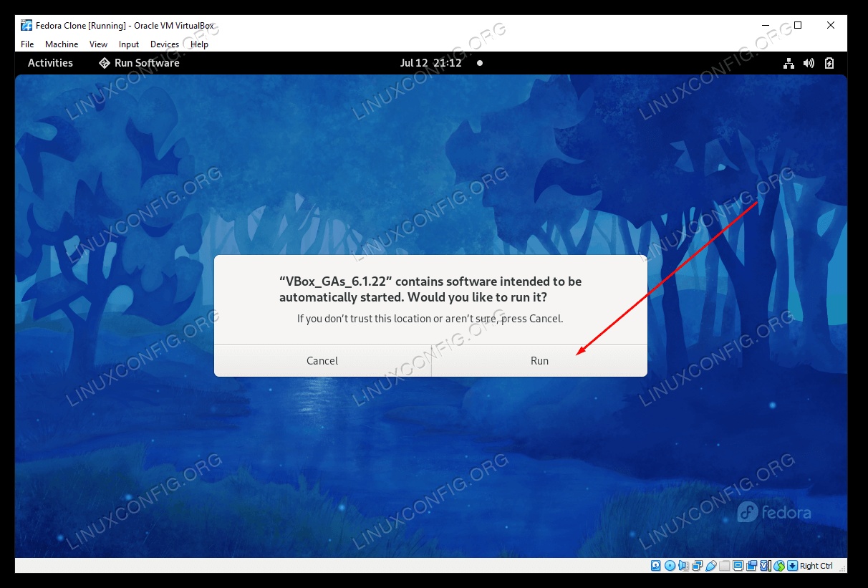
Task: Open the clock calendar dropdown
Action: 430,63
